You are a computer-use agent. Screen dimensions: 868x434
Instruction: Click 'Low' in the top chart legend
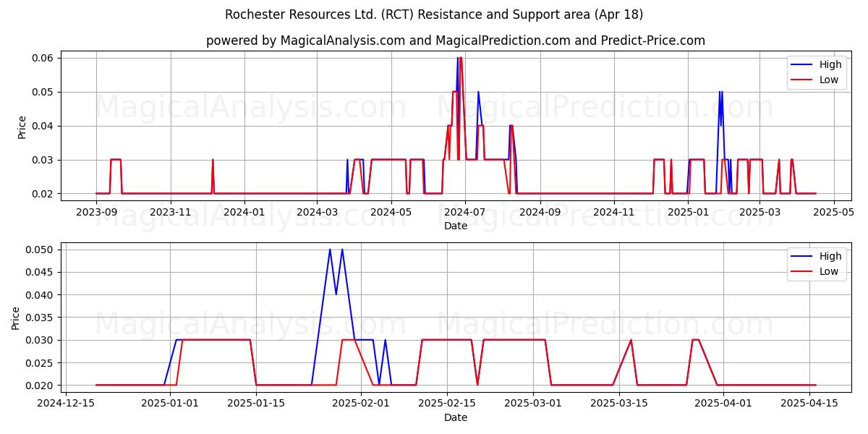click(x=829, y=80)
